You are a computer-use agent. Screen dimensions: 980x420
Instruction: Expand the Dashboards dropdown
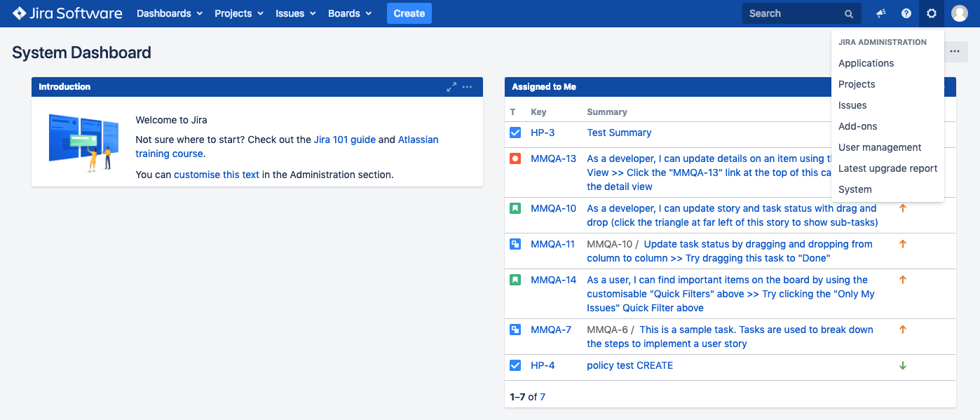click(x=170, y=13)
